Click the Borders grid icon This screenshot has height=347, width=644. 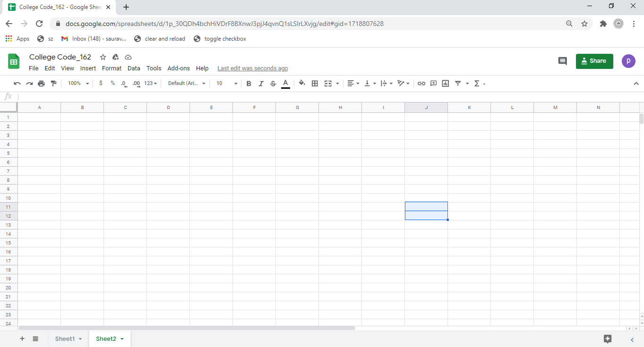[x=315, y=84]
